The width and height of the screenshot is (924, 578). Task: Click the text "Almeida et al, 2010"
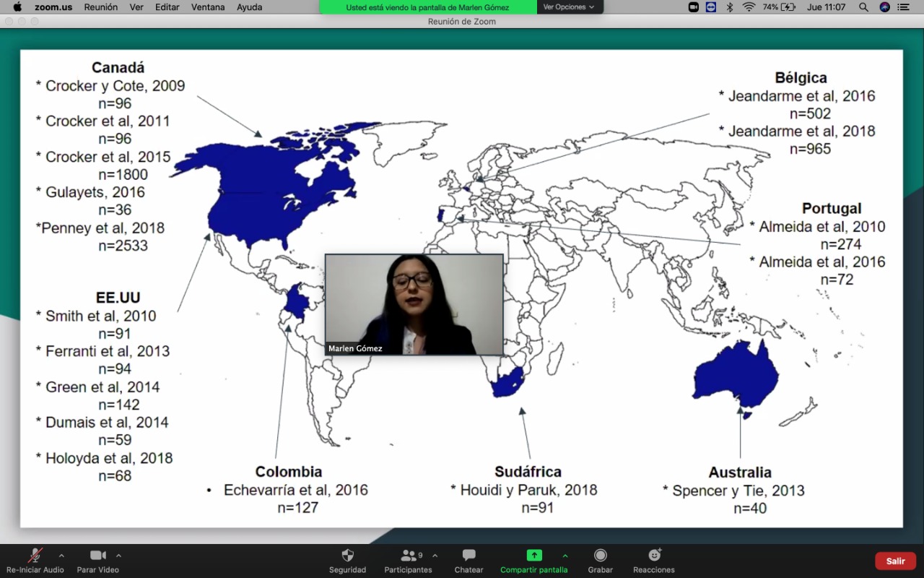(x=822, y=227)
